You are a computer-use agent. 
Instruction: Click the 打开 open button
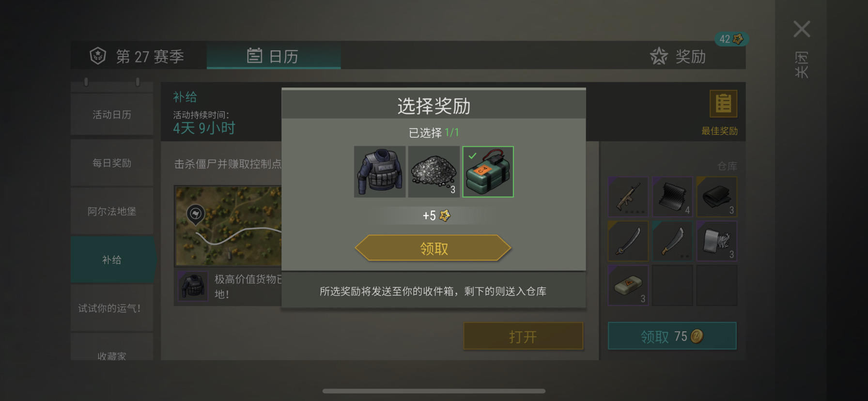(523, 336)
